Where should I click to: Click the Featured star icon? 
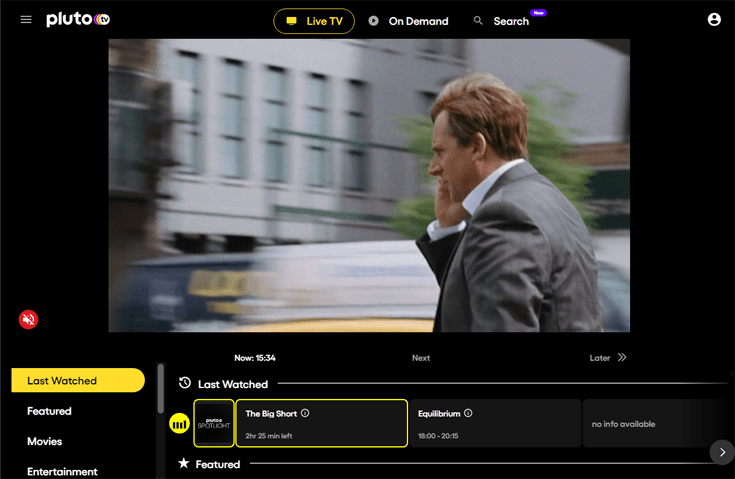click(x=184, y=463)
